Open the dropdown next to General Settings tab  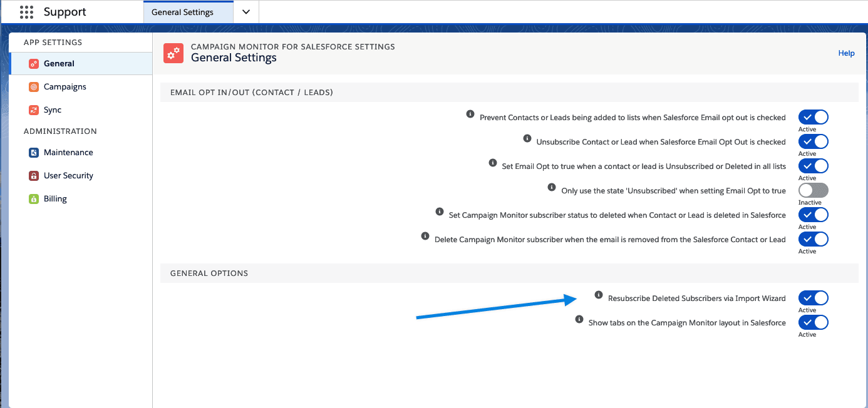point(246,12)
